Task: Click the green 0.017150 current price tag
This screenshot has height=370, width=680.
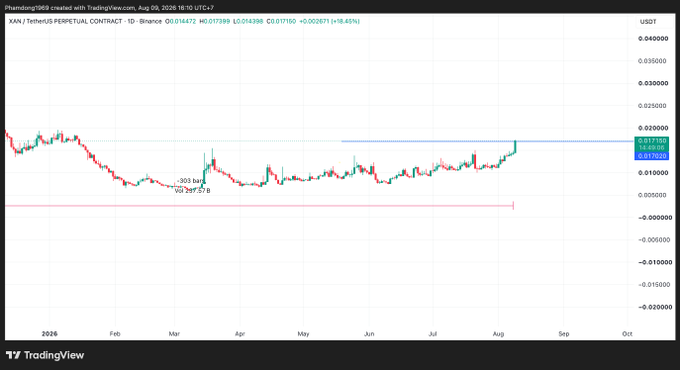Action: click(652, 141)
